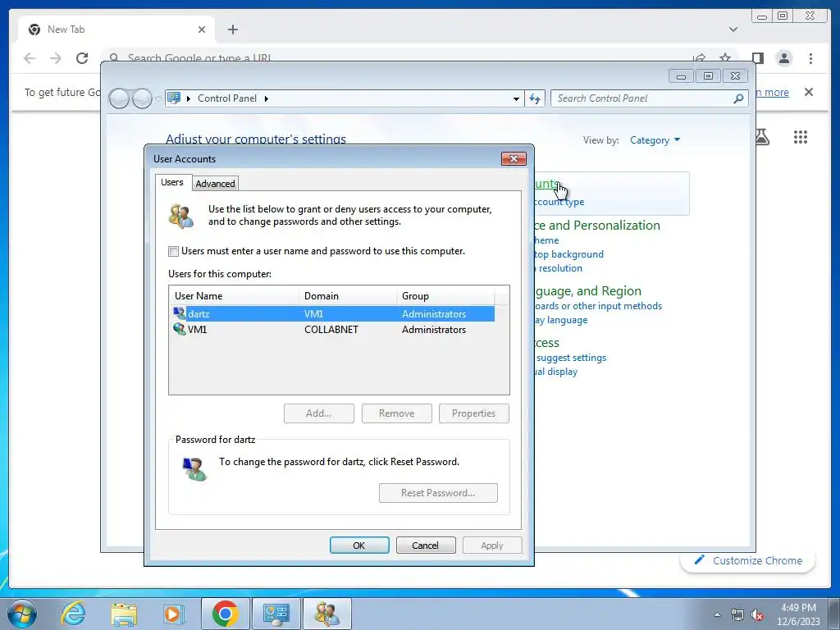This screenshot has width=840, height=630.
Task: Open Change desktop background link
Action: 569,254
